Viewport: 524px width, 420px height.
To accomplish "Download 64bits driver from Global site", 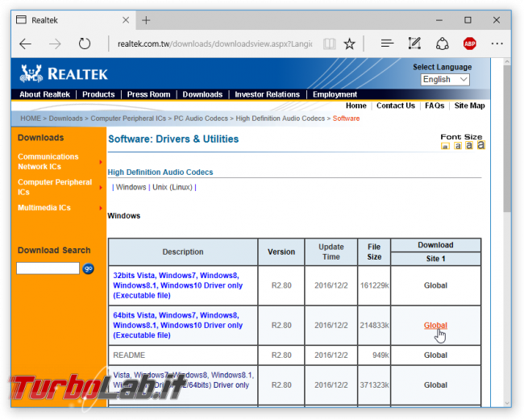I will 435,326.
